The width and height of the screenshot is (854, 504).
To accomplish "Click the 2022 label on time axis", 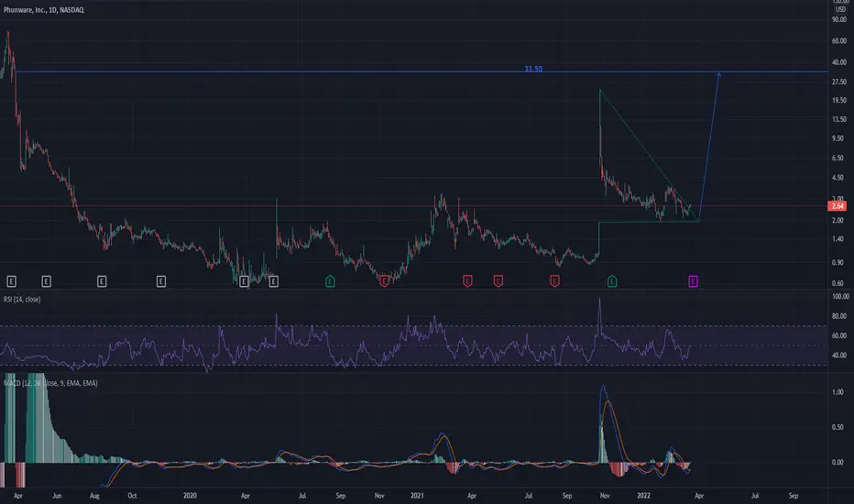I will pos(644,496).
